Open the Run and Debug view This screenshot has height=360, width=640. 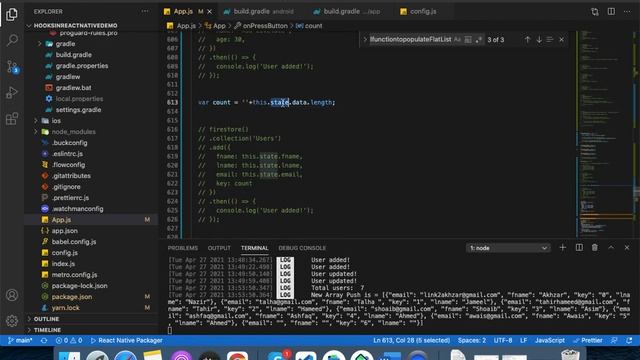click(12, 93)
